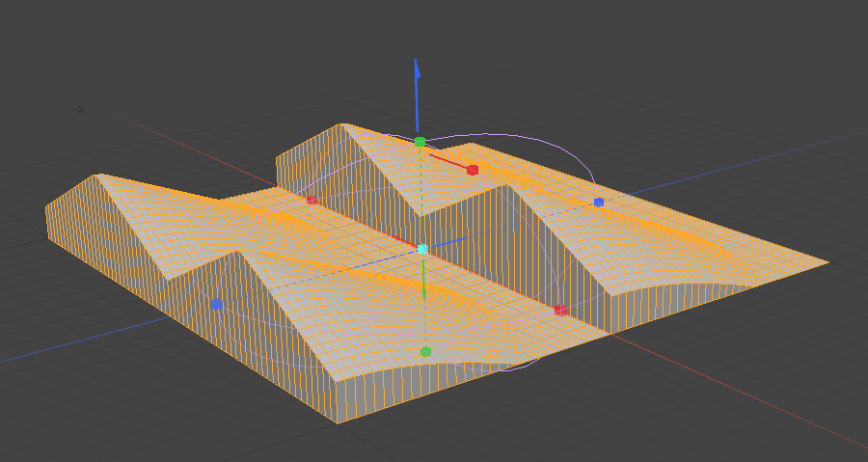868x462 pixels.
Task: Click the cyan center pivot point of the gizmo
Action: (422, 249)
